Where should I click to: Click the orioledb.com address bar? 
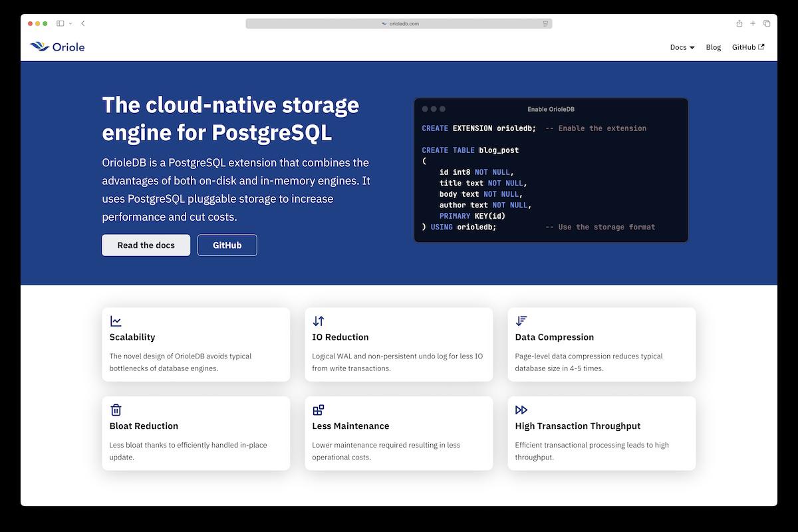point(399,23)
